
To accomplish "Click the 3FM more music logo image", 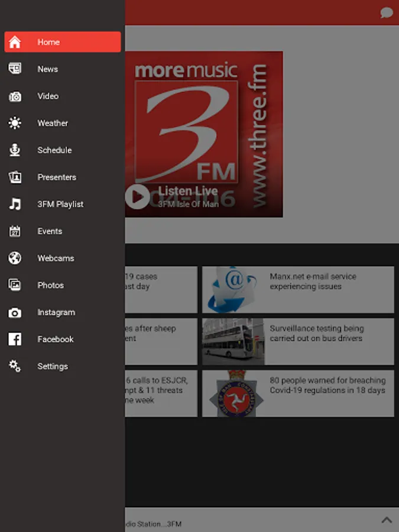I will tap(203, 134).
